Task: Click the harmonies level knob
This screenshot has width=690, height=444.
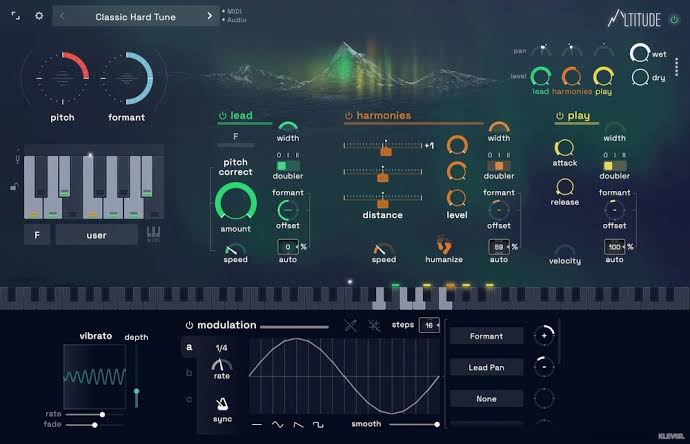Action: click(x=571, y=77)
